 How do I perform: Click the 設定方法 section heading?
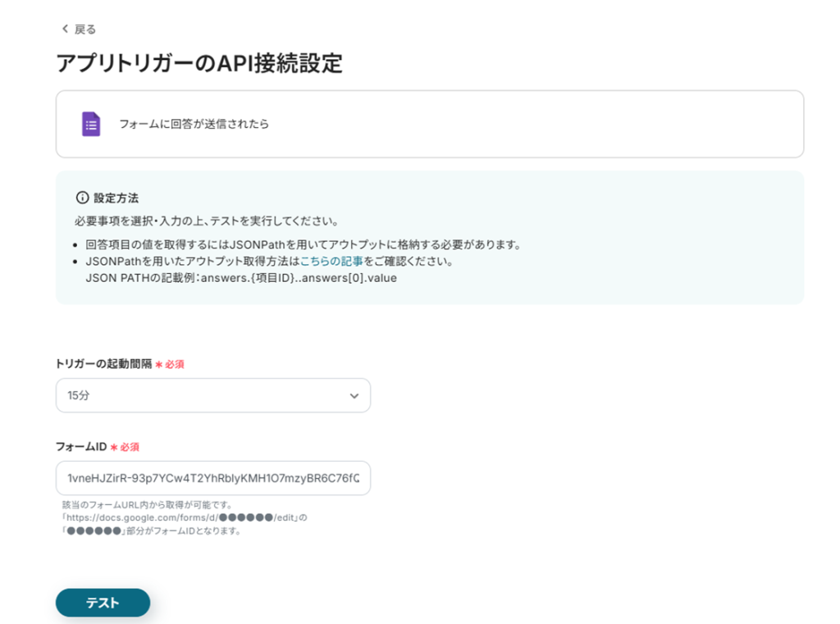116,198
